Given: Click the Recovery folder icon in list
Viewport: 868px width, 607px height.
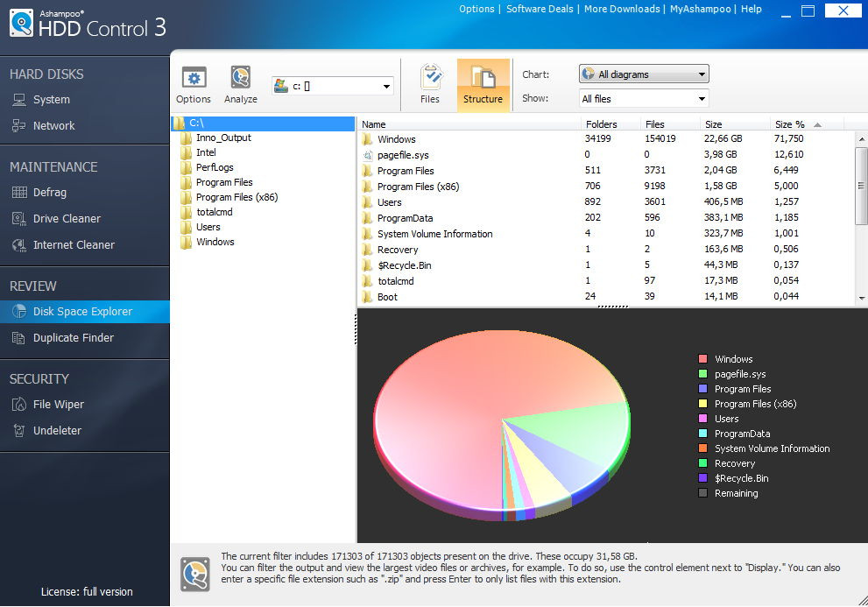Looking at the screenshot, I should point(367,250).
